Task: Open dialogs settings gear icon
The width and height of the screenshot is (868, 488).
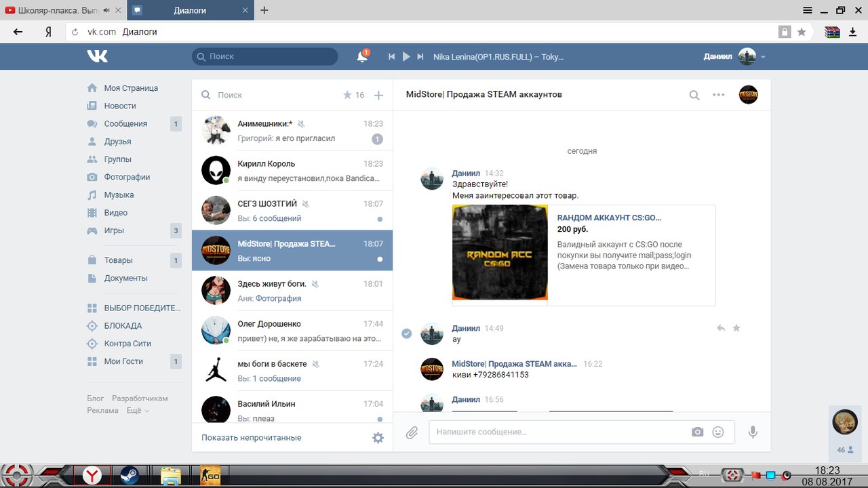Action: pyautogui.click(x=378, y=438)
